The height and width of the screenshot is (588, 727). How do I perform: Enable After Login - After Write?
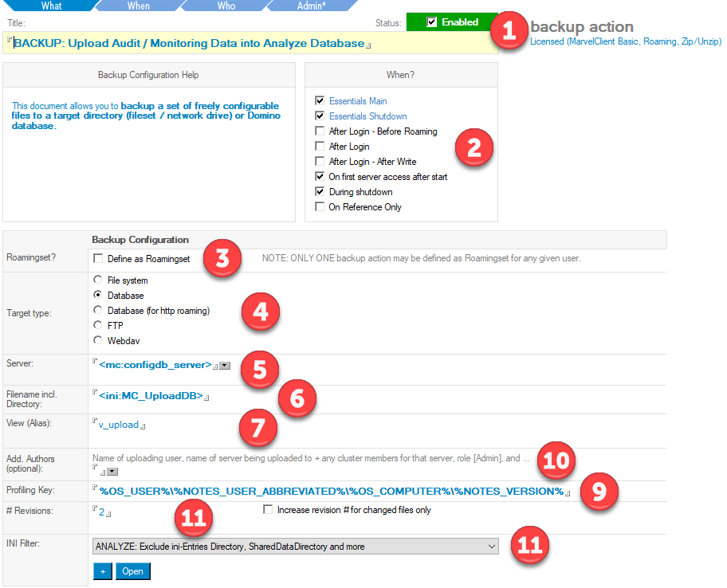pyautogui.click(x=320, y=161)
